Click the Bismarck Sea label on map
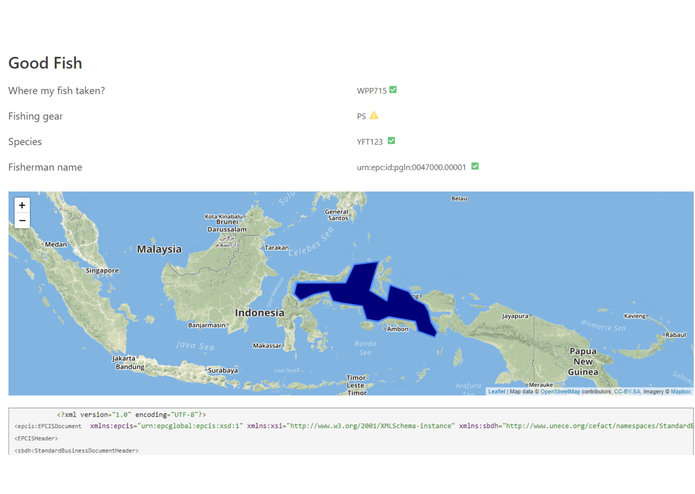The image size is (695, 494). click(603, 326)
